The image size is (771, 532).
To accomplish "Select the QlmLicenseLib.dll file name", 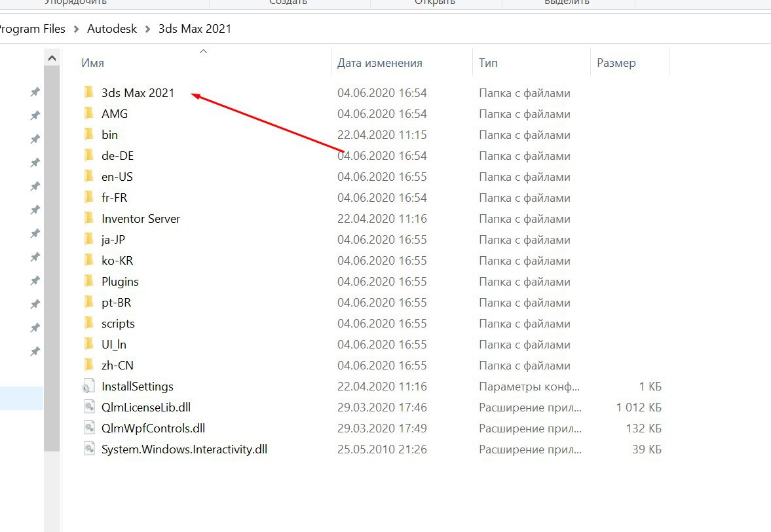I will [146, 407].
